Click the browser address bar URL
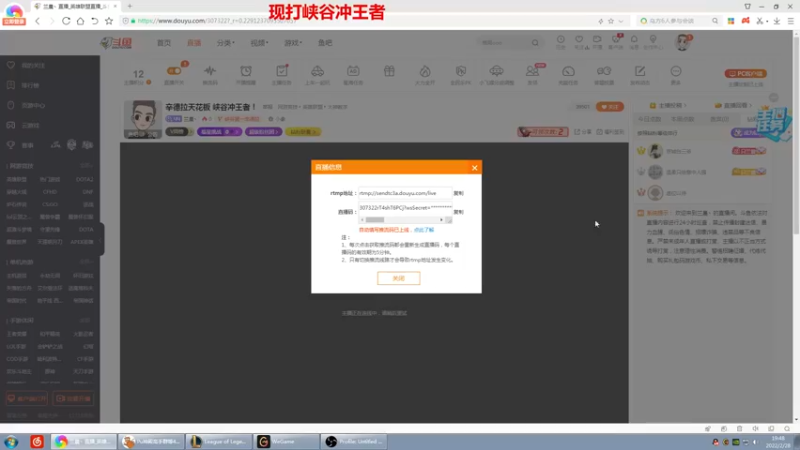This screenshot has height=450, width=800. (217, 21)
